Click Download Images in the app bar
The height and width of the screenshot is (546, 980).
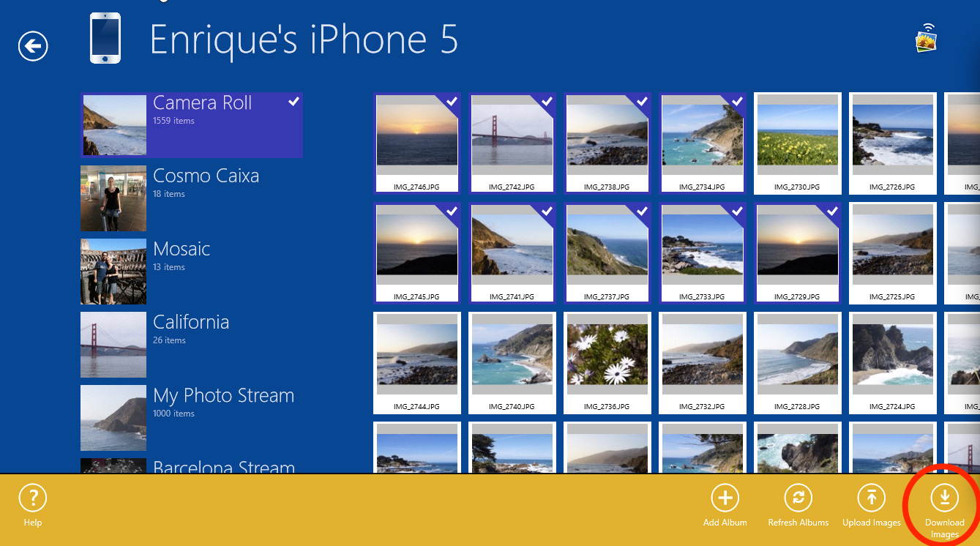(x=944, y=512)
